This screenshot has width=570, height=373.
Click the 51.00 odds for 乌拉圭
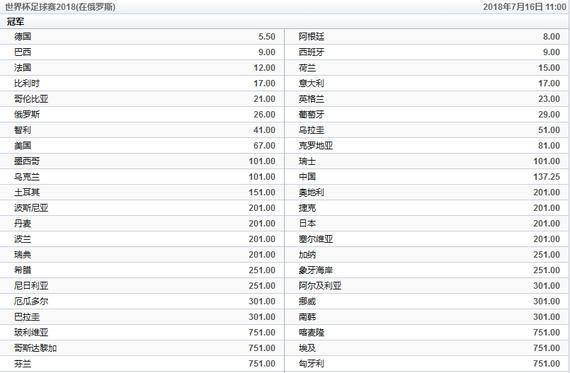coord(549,130)
